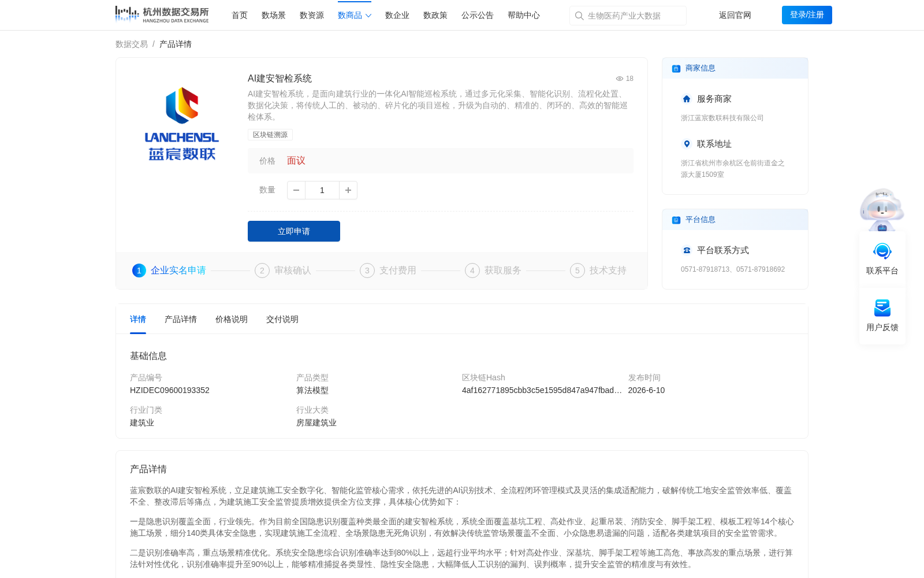Click the 立即申请 button

(x=294, y=231)
